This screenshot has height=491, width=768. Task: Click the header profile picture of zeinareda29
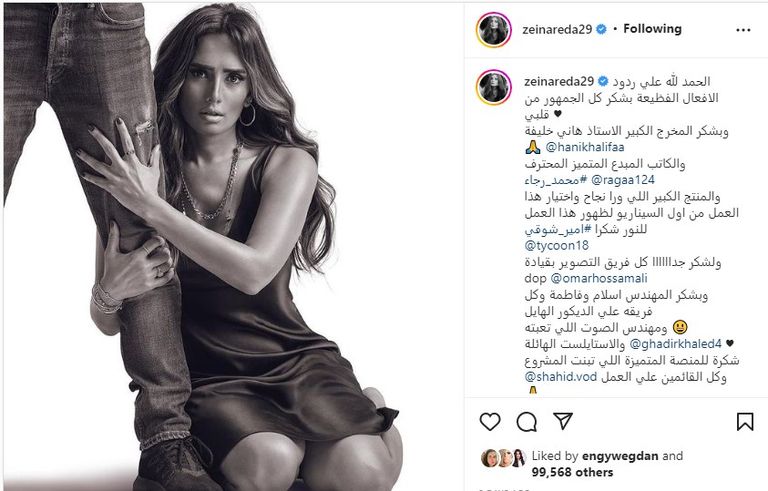click(x=494, y=30)
